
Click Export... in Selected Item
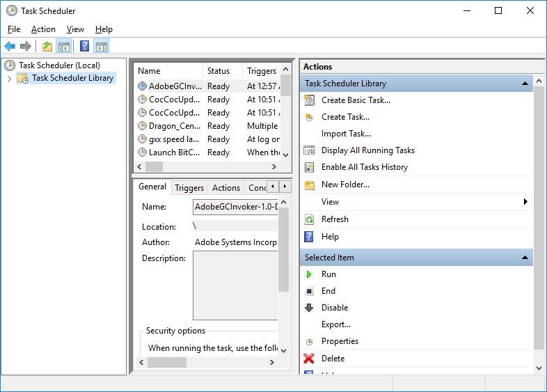pos(336,324)
